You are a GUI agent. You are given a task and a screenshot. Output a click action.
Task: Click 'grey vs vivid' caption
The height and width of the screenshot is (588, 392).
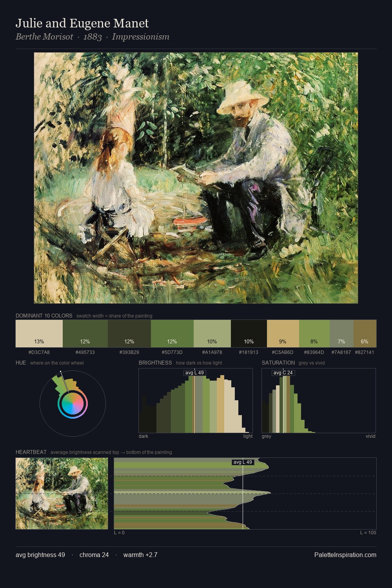[x=312, y=363]
